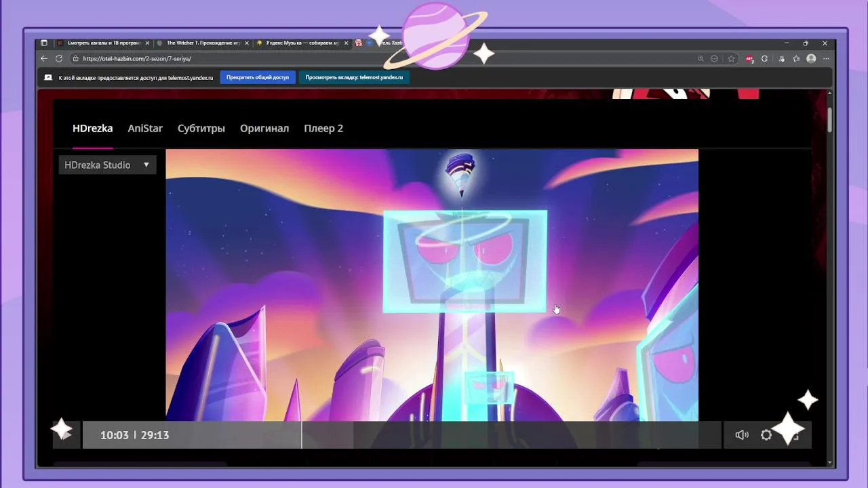Click the padlock site info icon
Image resolution: width=868 pixels, height=488 pixels.
click(75, 59)
